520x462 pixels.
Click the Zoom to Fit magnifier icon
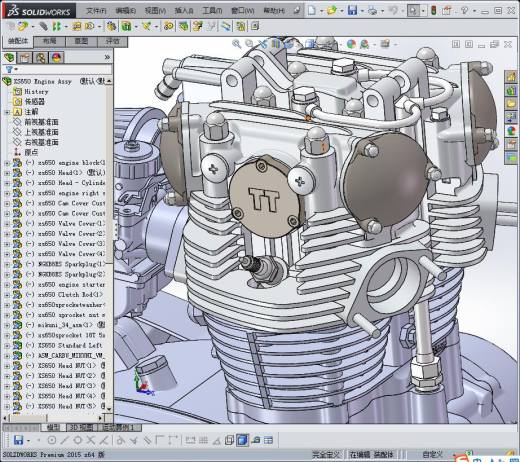point(237,44)
